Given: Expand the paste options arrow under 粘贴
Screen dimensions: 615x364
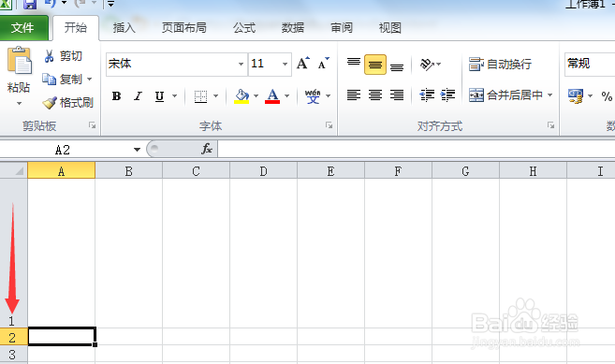Looking at the screenshot, I should 19,104.
